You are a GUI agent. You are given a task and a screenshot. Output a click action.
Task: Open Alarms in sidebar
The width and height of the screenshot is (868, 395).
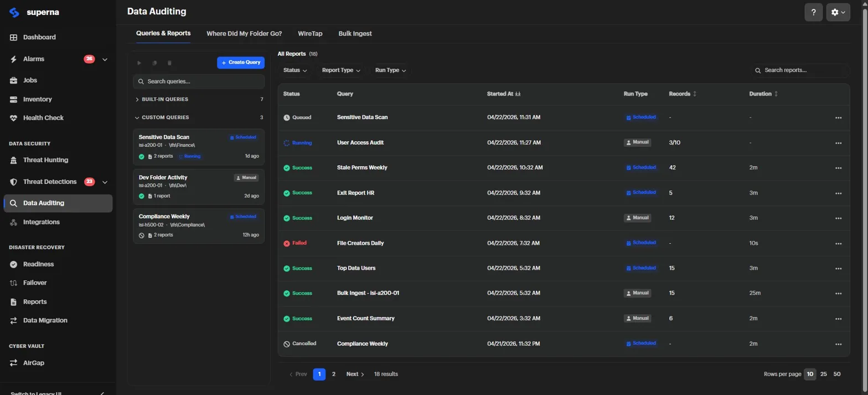click(58, 59)
